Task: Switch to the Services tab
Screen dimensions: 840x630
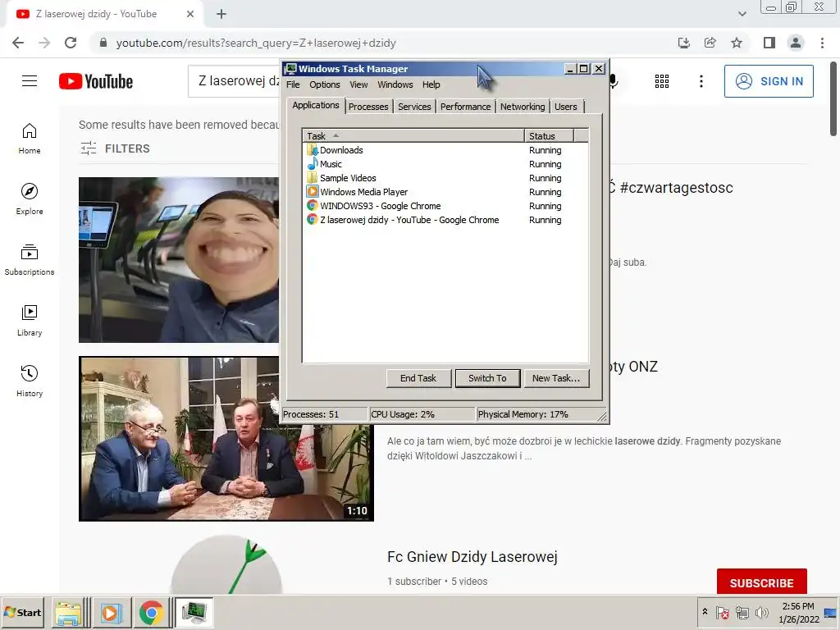Action: point(414,107)
